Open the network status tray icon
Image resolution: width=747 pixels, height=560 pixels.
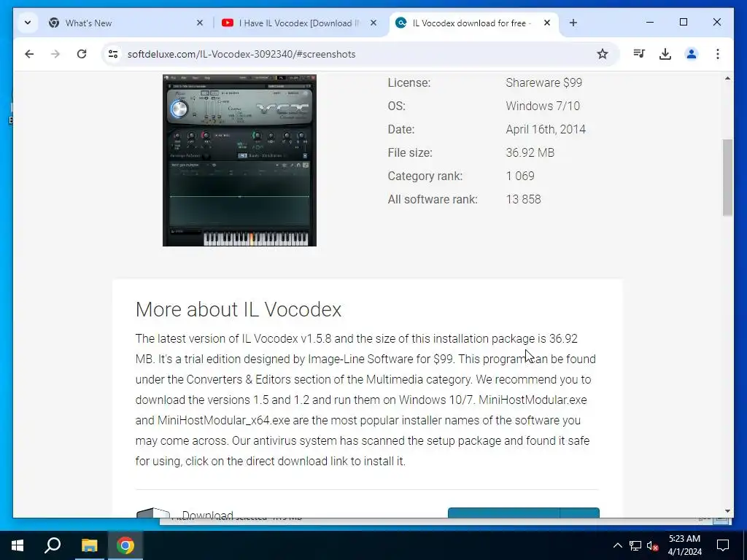[635, 545]
